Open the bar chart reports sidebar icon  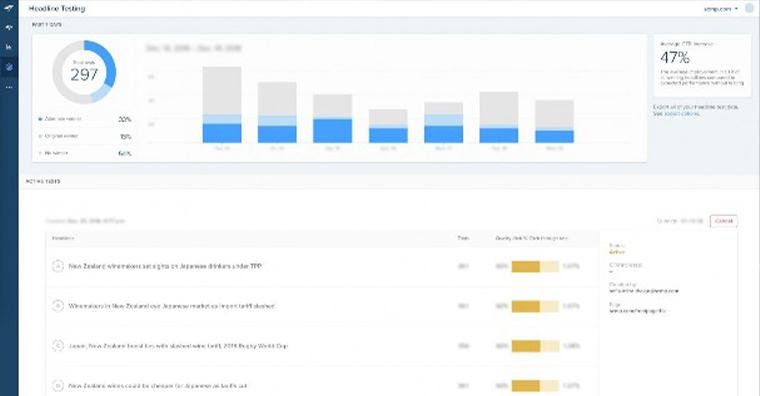[9, 47]
